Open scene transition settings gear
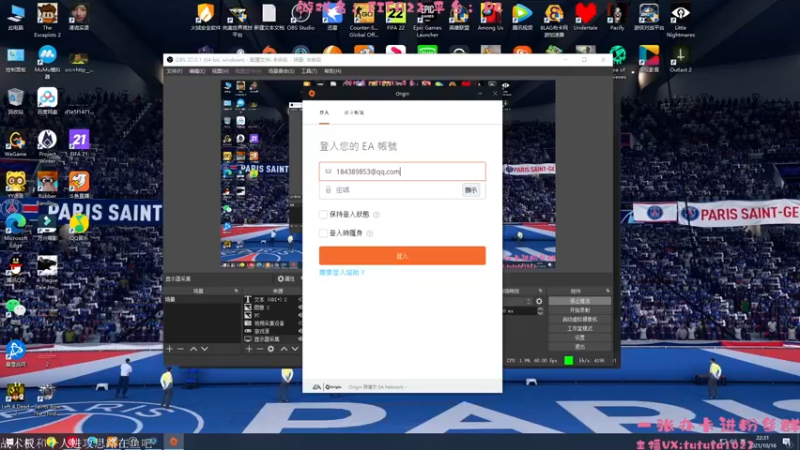This screenshot has height=450, width=800. point(539,301)
